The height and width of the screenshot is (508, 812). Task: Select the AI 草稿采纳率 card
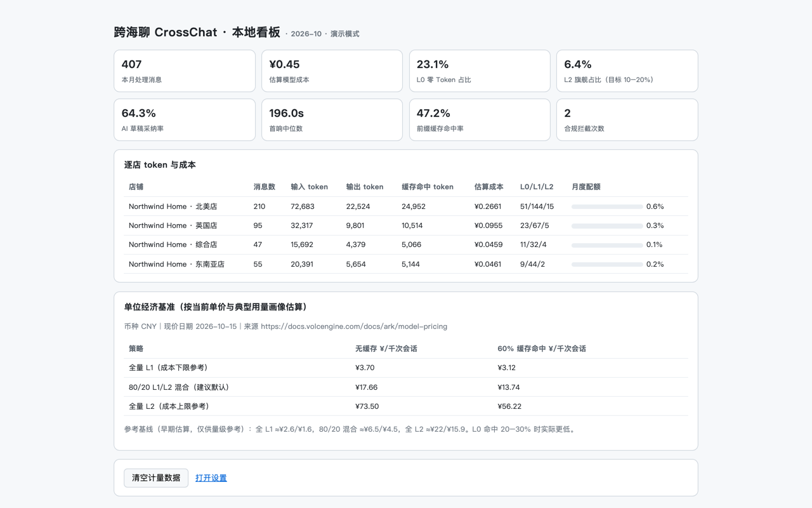coord(185,120)
